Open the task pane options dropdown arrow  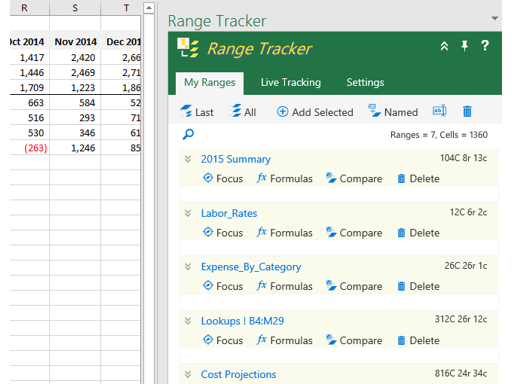point(495,18)
